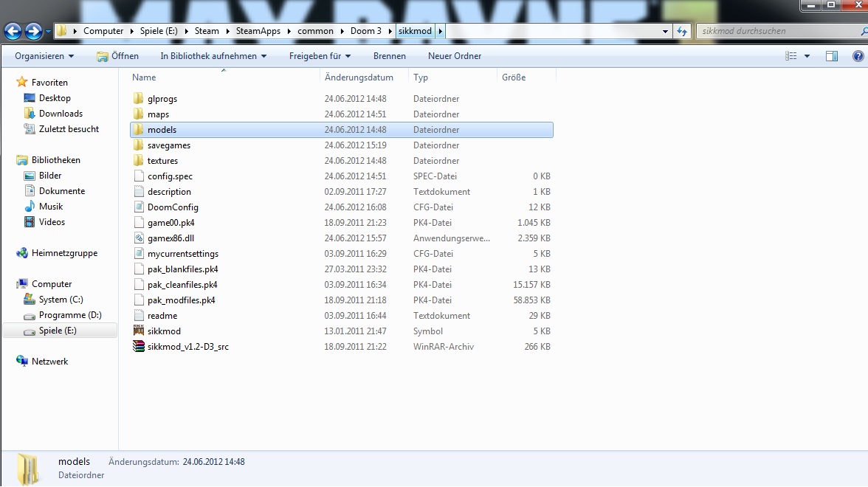Image resolution: width=868 pixels, height=487 pixels.
Task: Open the Help question mark icon
Action: pyautogui.click(x=858, y=56)
